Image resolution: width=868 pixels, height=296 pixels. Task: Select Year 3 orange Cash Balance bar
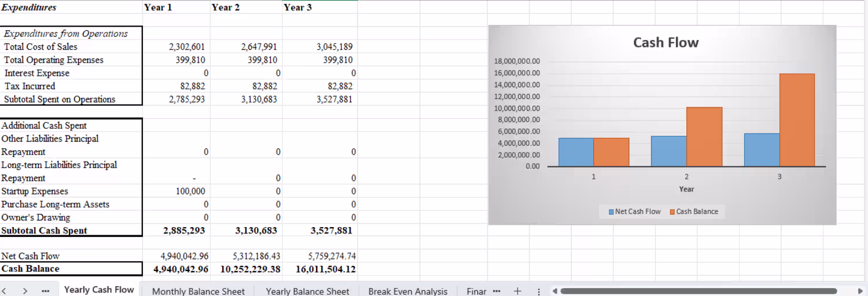click(x=797, y=120)
